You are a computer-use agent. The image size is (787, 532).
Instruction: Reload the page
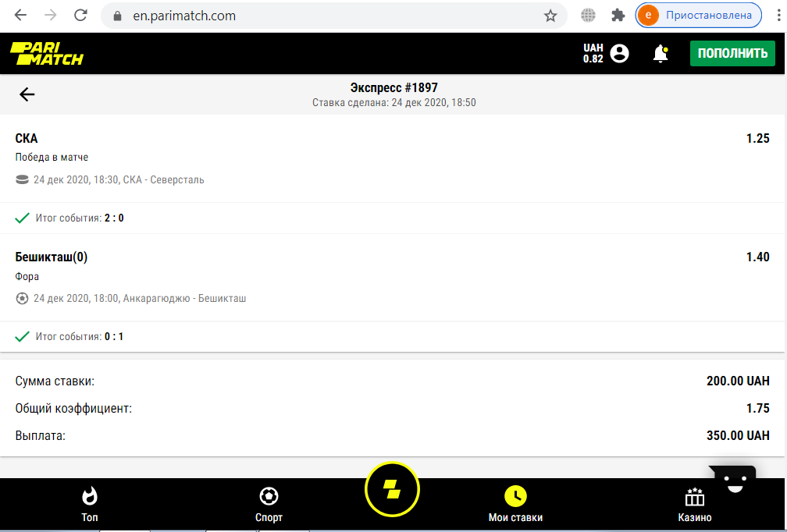pyautogui.click(x=81, y=16)
